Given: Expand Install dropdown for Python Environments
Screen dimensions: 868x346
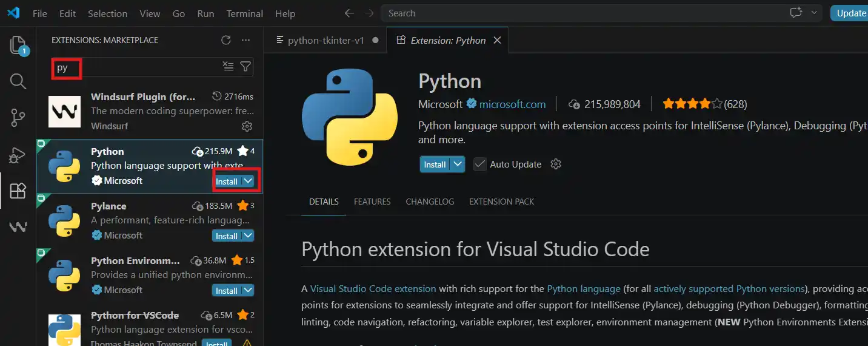Looking at the screenshot, I should (248, 290).
